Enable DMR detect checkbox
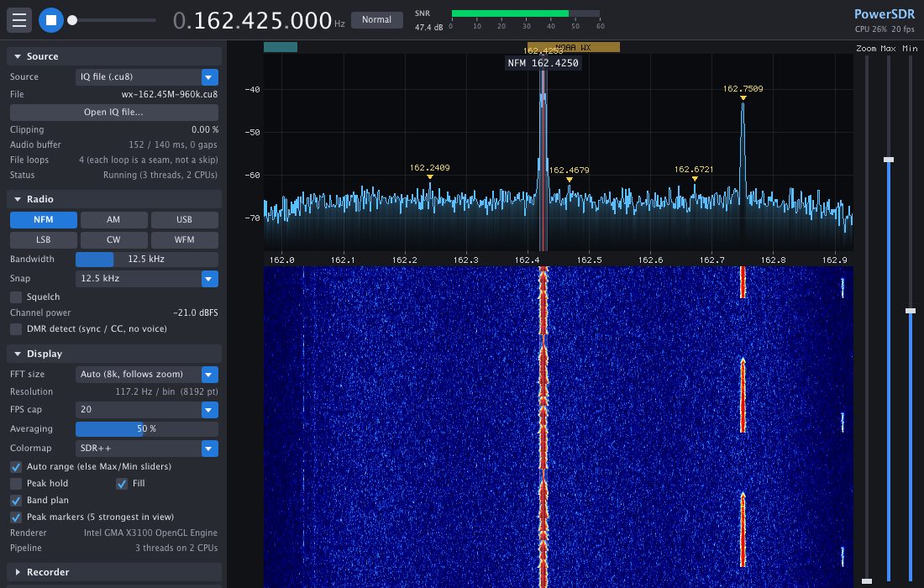Image resolution: width=924 pixels, height=588 pixels. (16, 328)
